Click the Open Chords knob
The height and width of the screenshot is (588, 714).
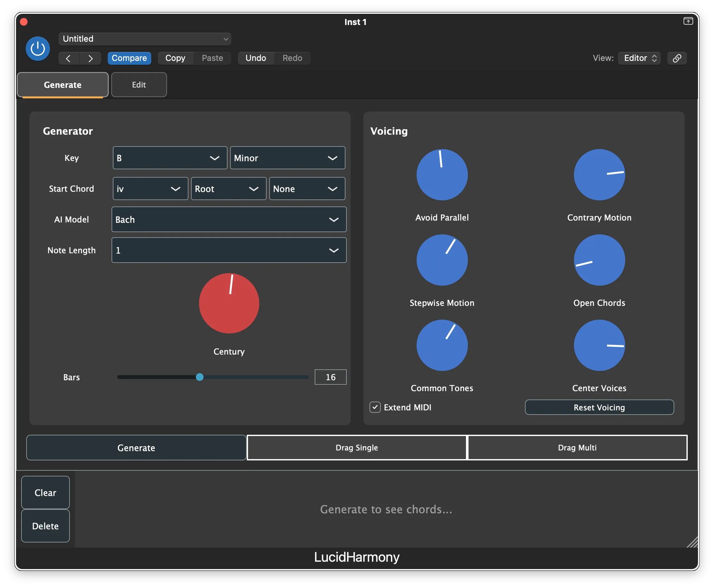click(599, 260)
